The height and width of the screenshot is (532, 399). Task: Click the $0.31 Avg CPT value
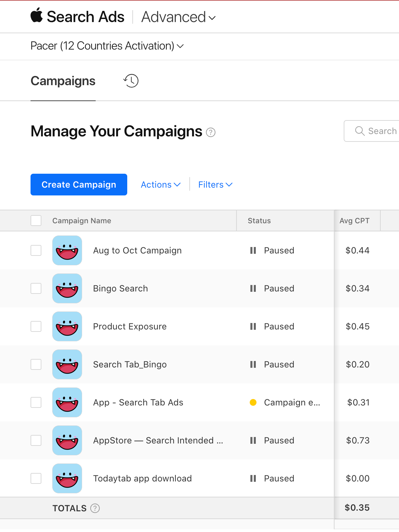(x=358, y=402)
